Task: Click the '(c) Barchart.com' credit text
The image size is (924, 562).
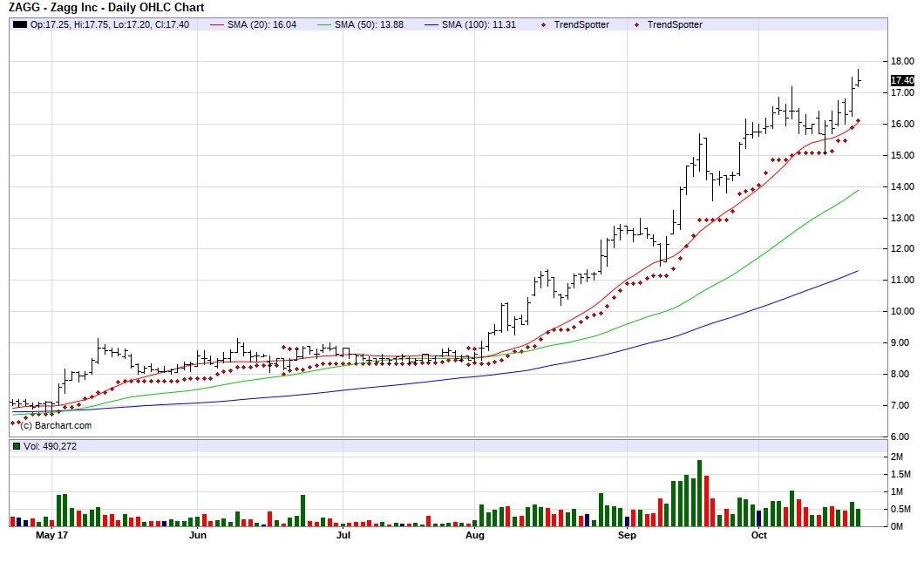Action: point(56,425)
